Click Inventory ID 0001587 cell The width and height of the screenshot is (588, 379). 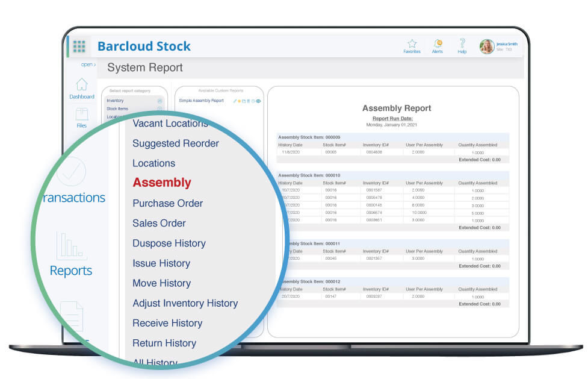pyautogui.click(x=374, y=190)
